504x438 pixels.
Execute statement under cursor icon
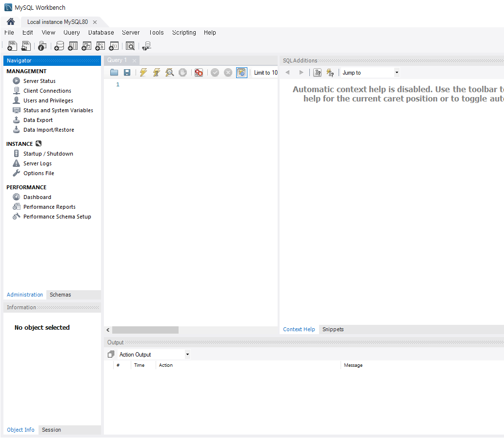tap(157, 73)
